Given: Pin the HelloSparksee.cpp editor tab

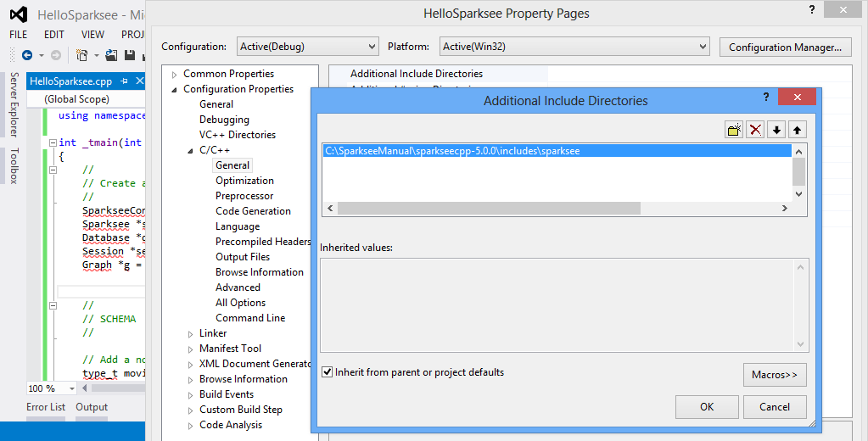Looking at the screenshot, I should click(x=124, y=81).
